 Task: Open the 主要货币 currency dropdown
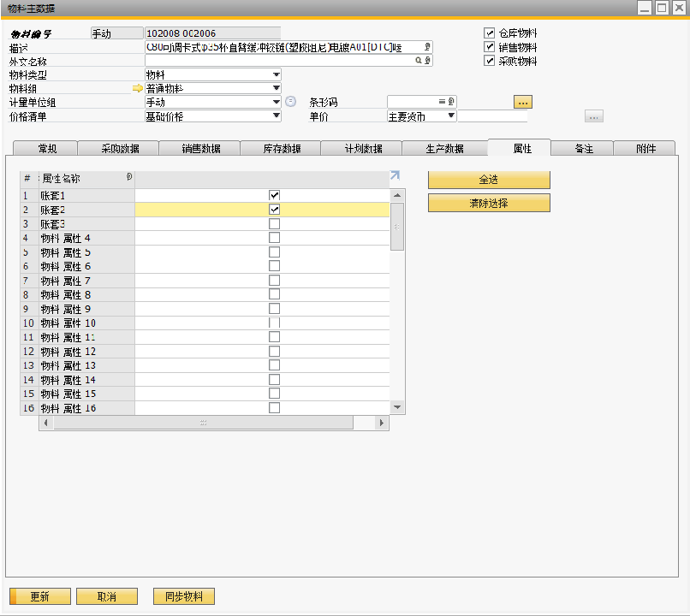451,116
